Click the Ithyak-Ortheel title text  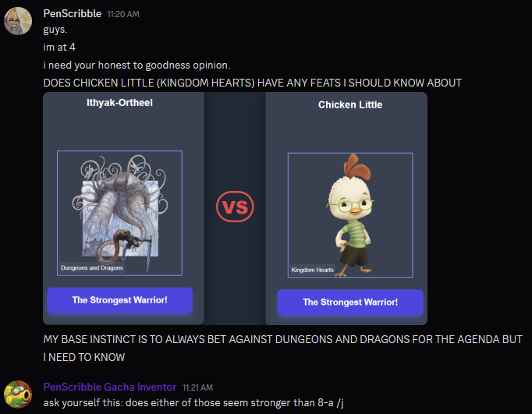pyautogui.click(x=119, y=103)
